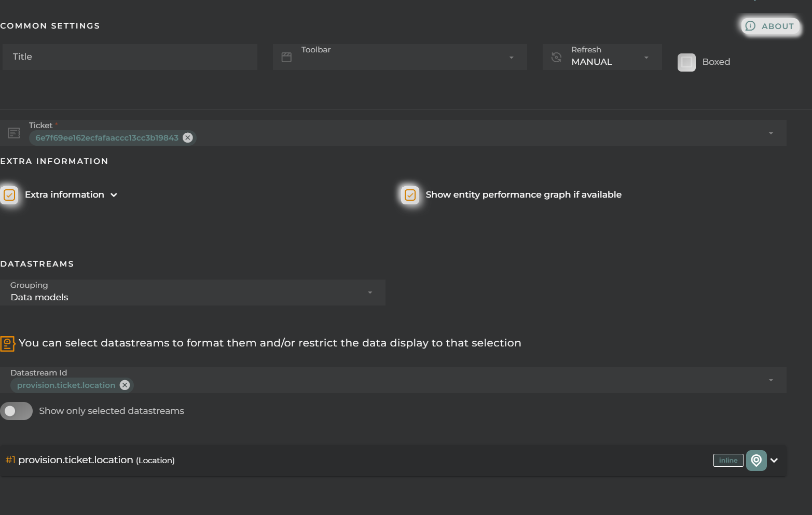Screen dimensions: 812x515
Task: Open the Grouping Data models dropdown
Action: pos(192,293)
